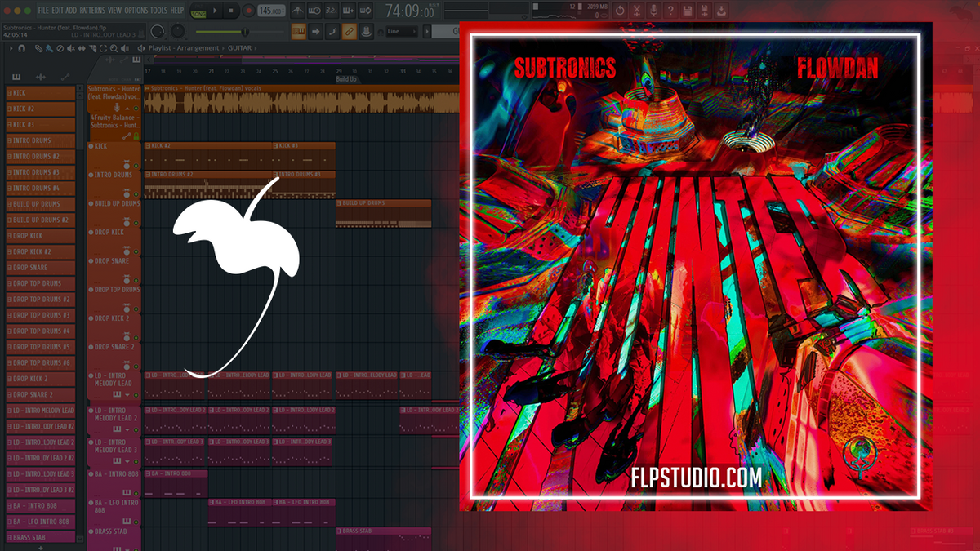Image resolution: width=980 pixels, height=551 pixels.
Task: Open the OPTIONS menu
Action: pos(134,11)
